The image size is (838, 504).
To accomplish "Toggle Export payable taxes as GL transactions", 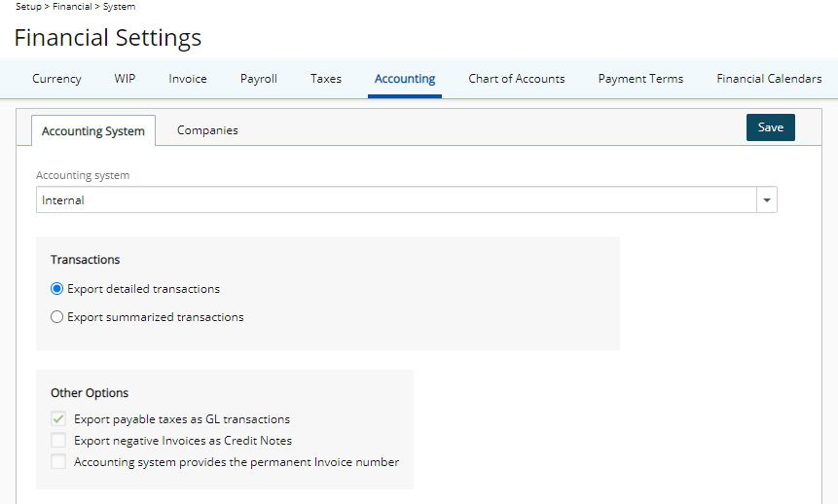I will [x=58, y=418].
